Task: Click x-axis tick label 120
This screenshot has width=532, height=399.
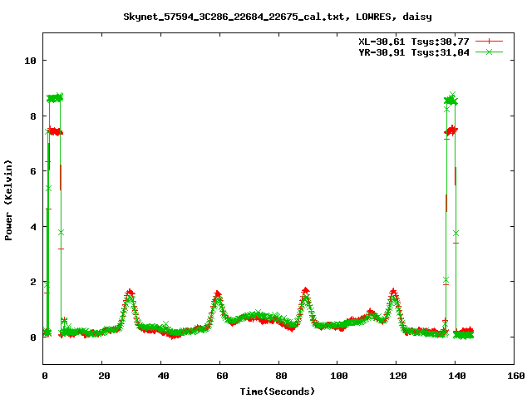Action: (398, 376)
